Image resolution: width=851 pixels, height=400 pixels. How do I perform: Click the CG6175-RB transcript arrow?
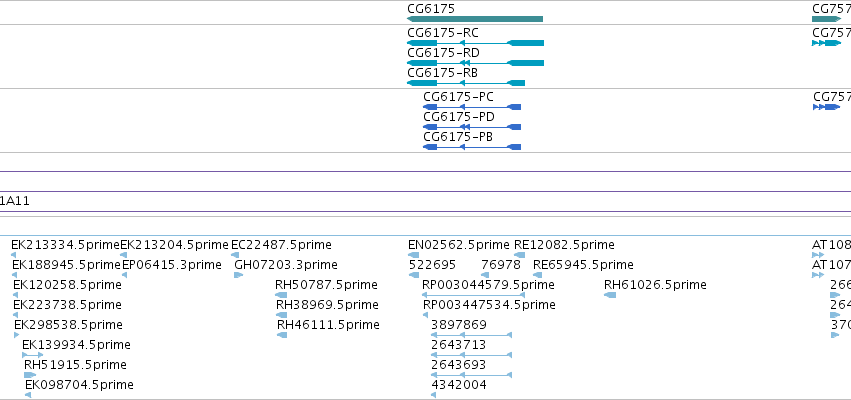pos(466,83)
